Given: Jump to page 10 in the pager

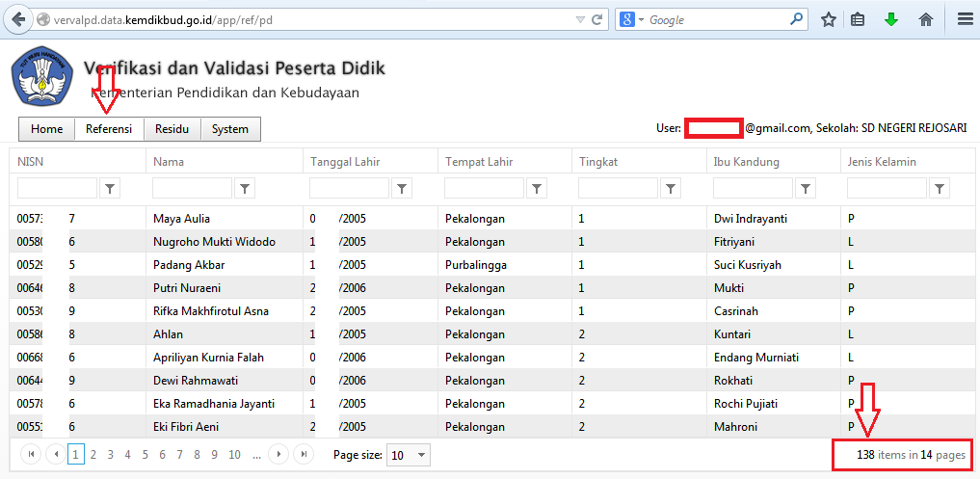Looking at the screenshot, I should tap(234, 455).
